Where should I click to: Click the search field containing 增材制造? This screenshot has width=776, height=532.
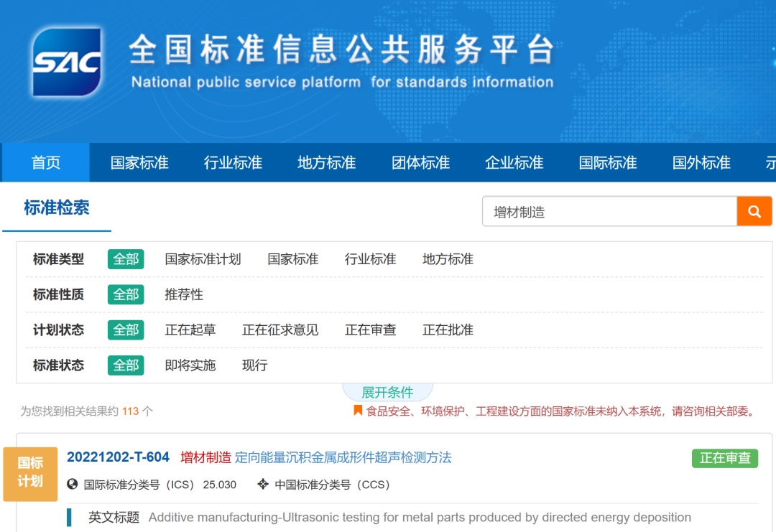(610, 212)
